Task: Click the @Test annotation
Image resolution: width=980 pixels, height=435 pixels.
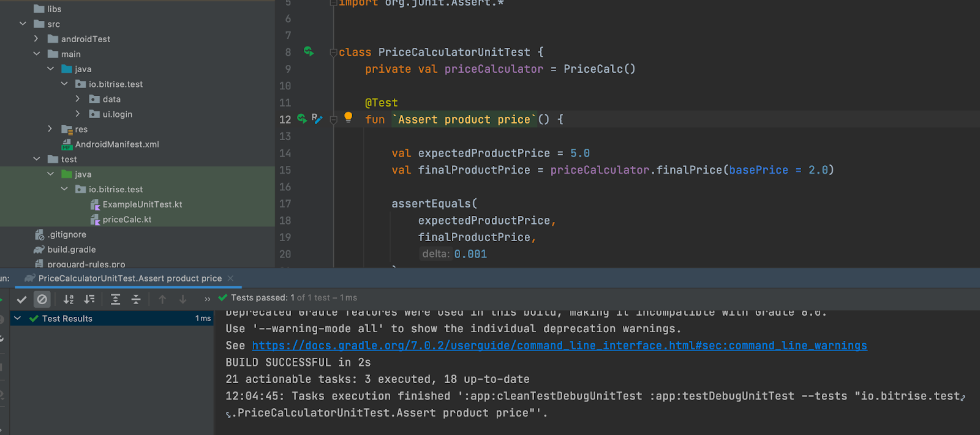Action: coord(382,103)
